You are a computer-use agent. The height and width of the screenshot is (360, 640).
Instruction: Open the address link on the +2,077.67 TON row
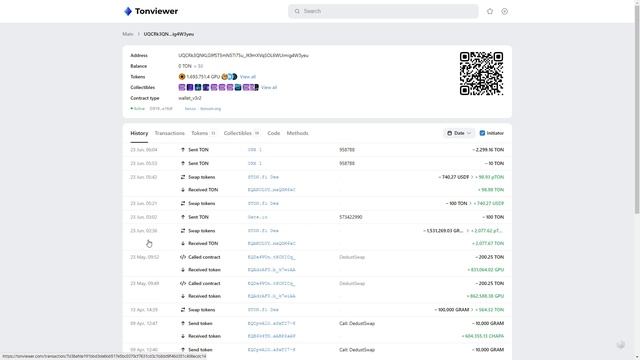click(271, 243)
